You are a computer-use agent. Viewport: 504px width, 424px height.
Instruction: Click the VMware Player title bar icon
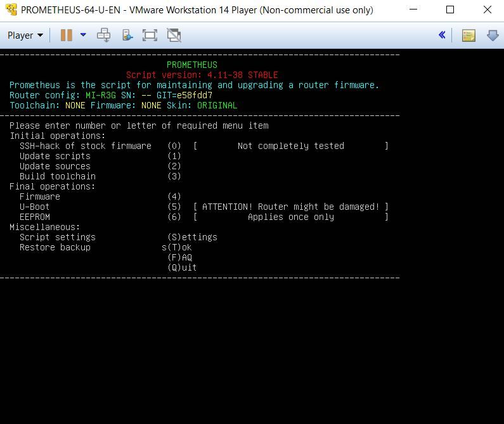coord(11,10)
